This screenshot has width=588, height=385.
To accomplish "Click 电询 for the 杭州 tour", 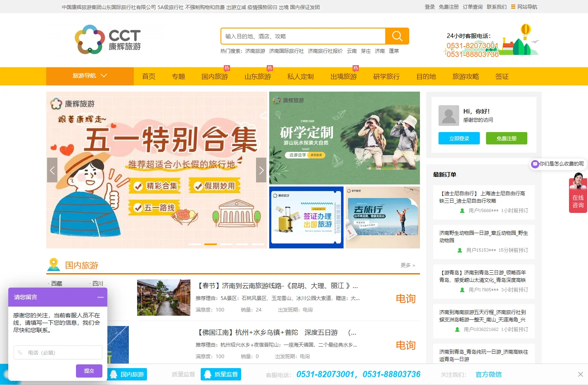I will [405, 345].
